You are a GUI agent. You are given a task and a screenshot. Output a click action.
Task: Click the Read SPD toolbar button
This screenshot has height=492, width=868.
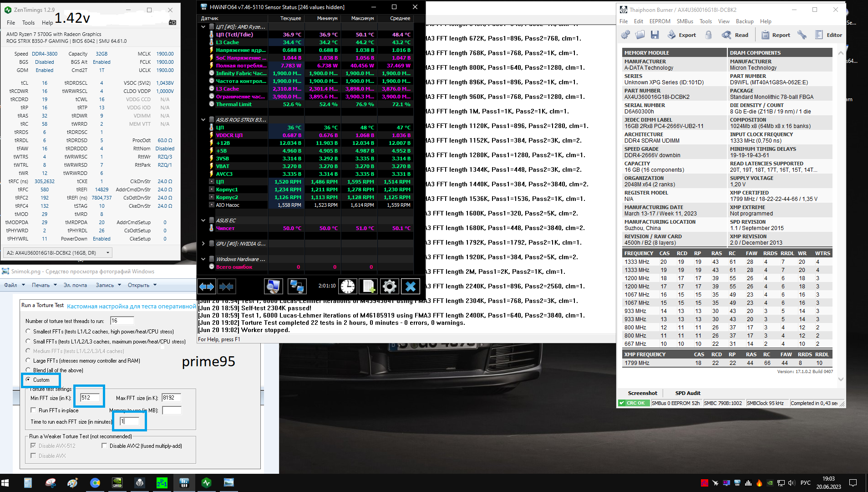click(x=735, y=35)
